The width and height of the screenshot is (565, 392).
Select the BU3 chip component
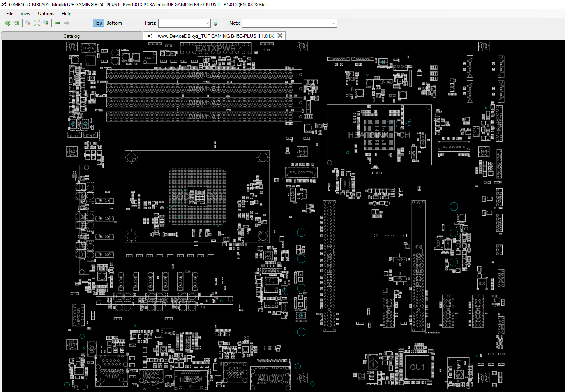(x=482, y=283)
